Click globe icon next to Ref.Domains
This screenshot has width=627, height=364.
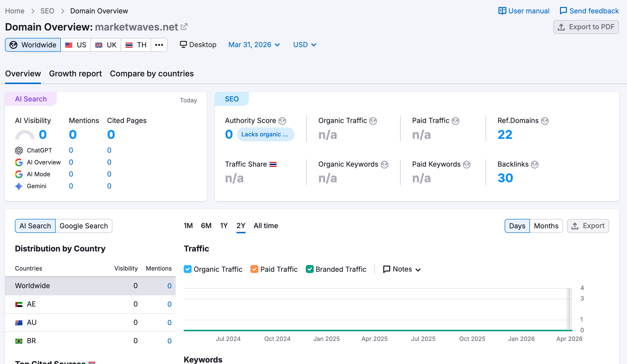545,121
